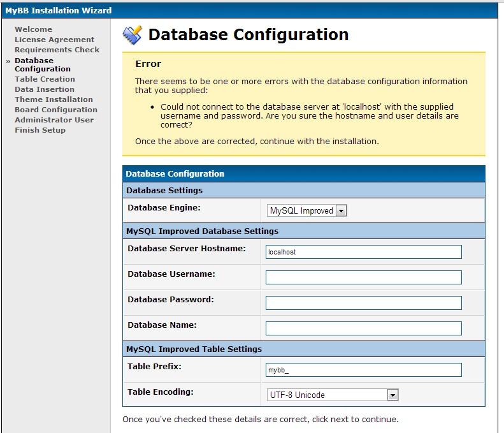Click the Table Encoding label

click(x=161, y=392)
